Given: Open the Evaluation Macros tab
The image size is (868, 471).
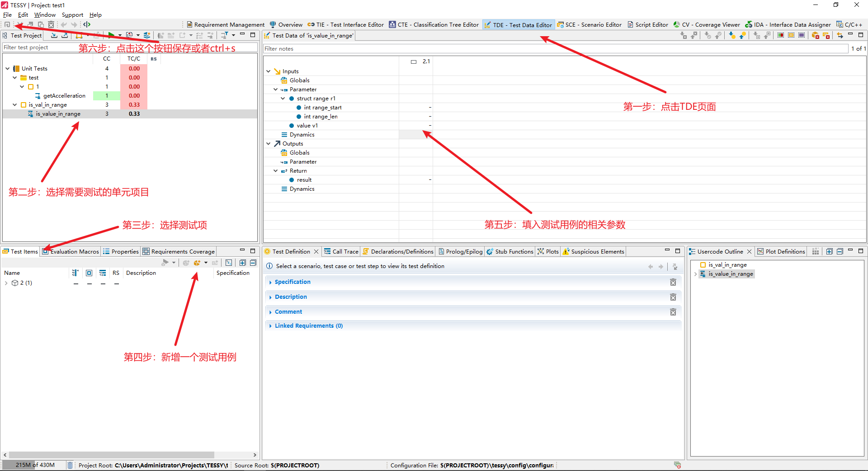Looking at the screenshot, I should (71, 252).
